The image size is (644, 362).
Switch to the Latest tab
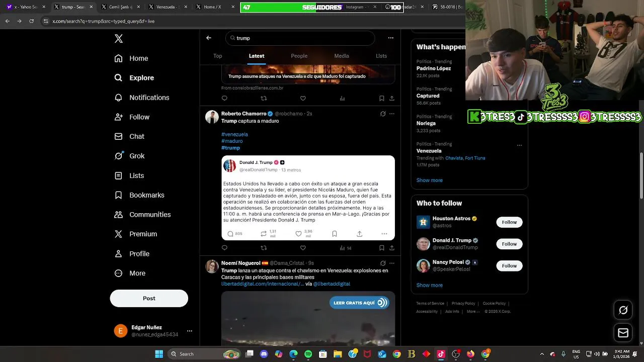(x=257, y=56)
